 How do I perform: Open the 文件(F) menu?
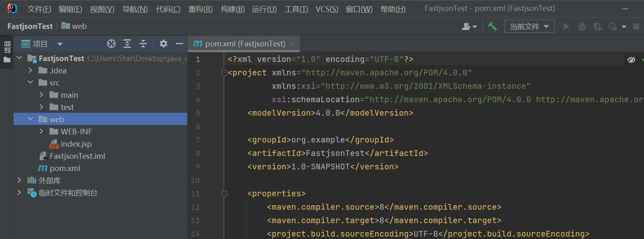tap(39, 9)
